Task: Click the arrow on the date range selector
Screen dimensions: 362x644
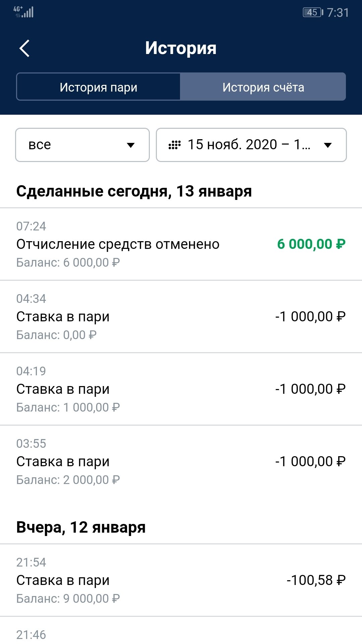Action: click(x=328, y=145)
